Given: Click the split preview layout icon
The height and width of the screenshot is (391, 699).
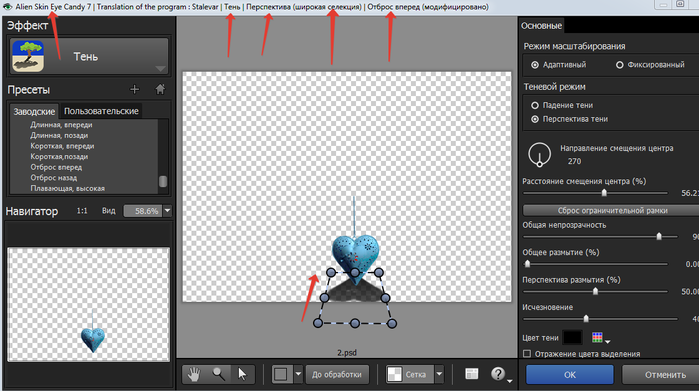Looking at the screenshot, I should [x=471, y=374].
